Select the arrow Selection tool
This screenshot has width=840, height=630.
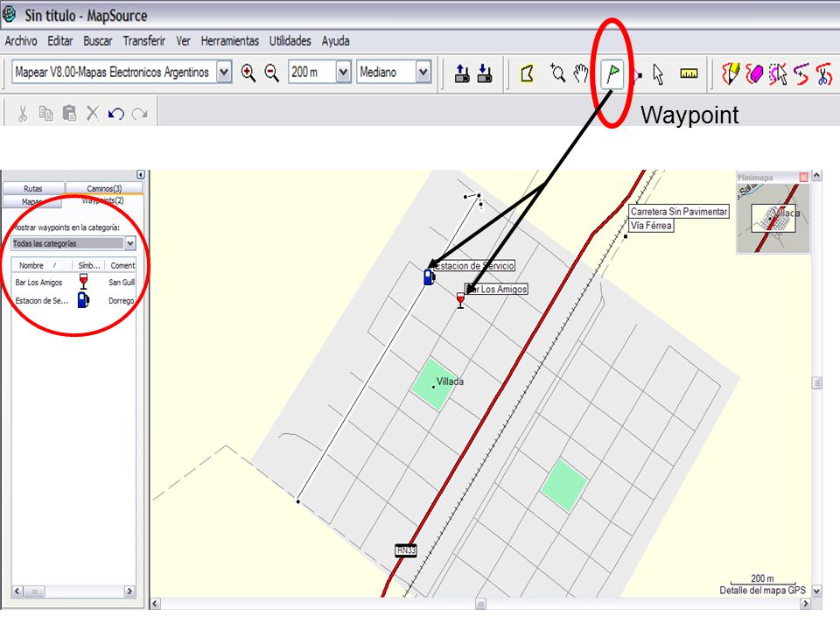click(x=658, y=73)
